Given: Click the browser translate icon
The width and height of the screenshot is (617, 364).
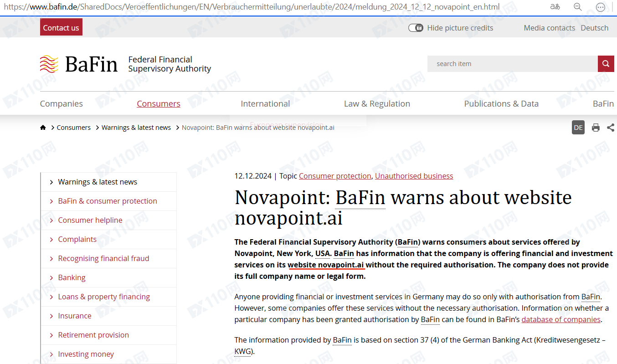Looking at the screenshot, I should coord(555,7).
